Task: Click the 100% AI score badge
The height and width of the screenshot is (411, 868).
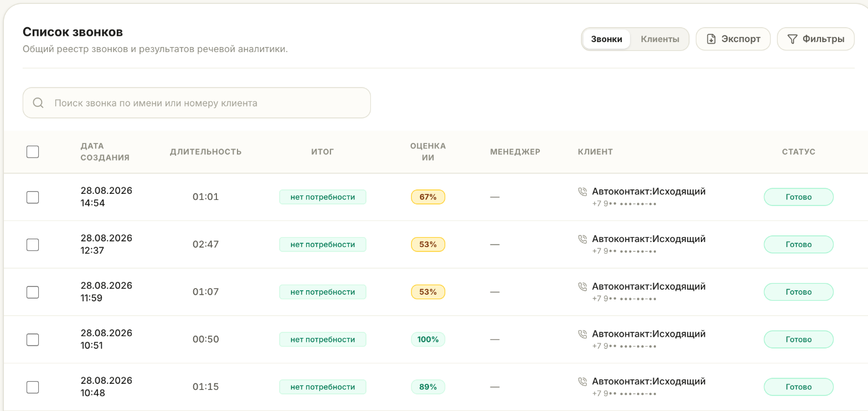Action: click(428, 340)
